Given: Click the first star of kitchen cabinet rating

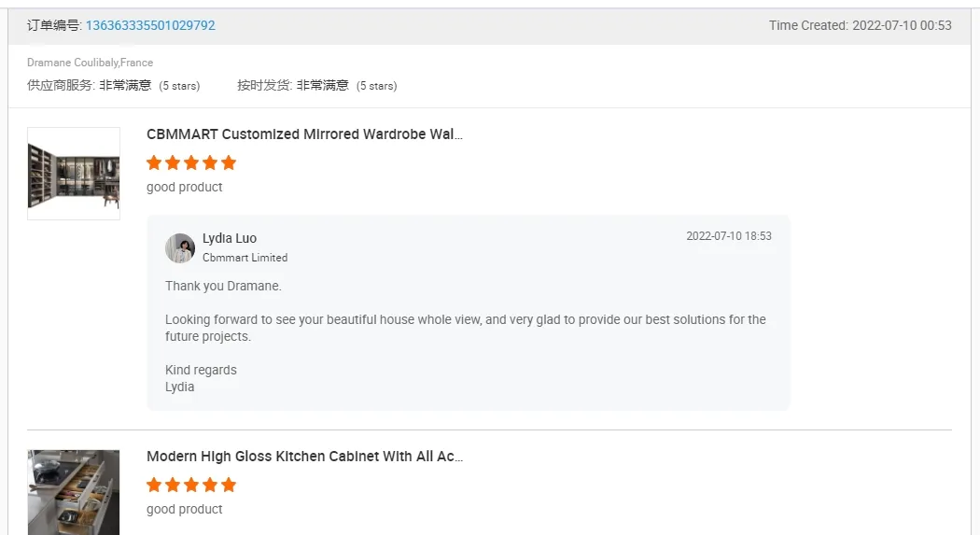Looking at the screenshot, I should 154,485.
